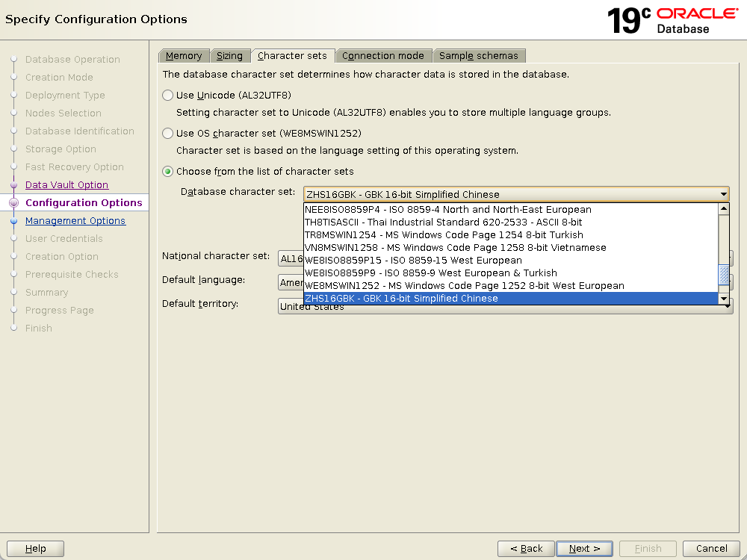The height and width of the screenshot is (560, 747).
Task: Switch to the Memory tab
Action: point(184,56)
